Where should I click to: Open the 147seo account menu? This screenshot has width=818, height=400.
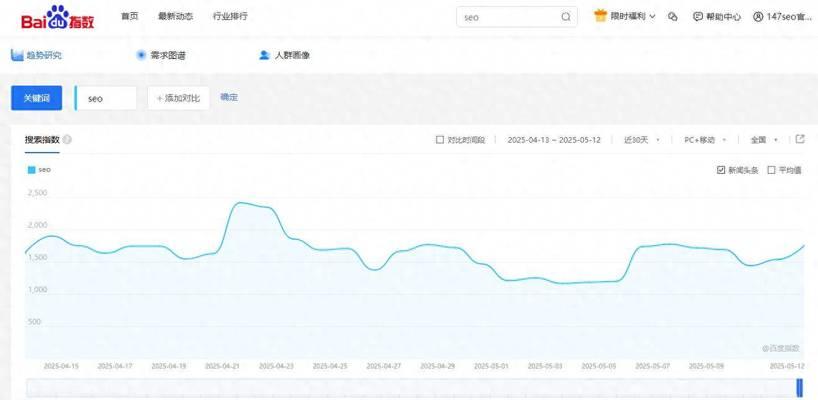tap(782, 17)
